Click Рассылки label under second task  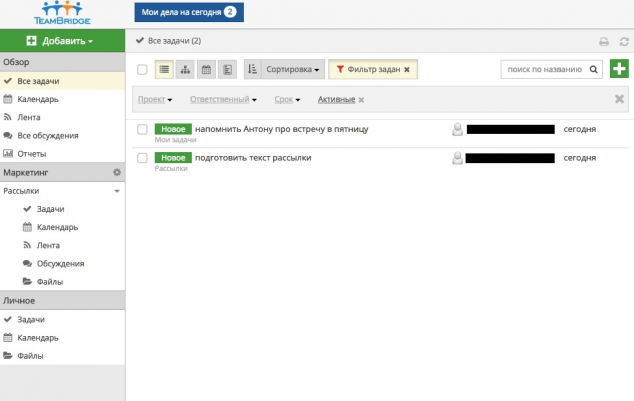[171, 168]
